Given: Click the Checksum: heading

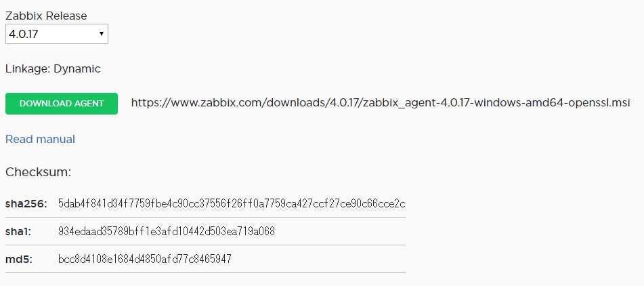Looking at the screenshot, I should [38, 172].
